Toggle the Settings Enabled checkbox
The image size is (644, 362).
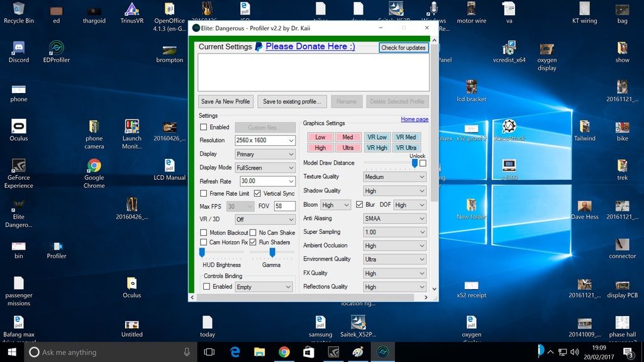click(x=203, y=127)
